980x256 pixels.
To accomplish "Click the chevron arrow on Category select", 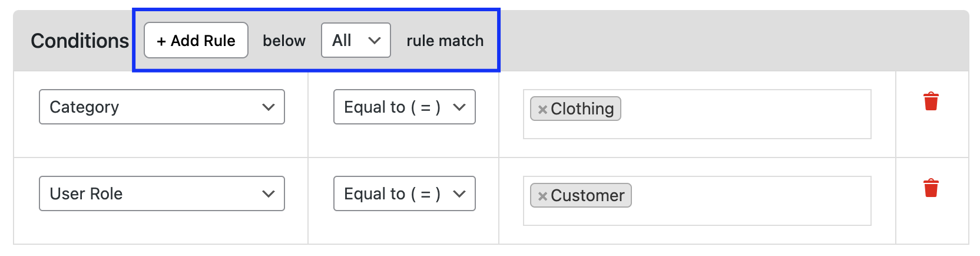I will pos(269,107).
